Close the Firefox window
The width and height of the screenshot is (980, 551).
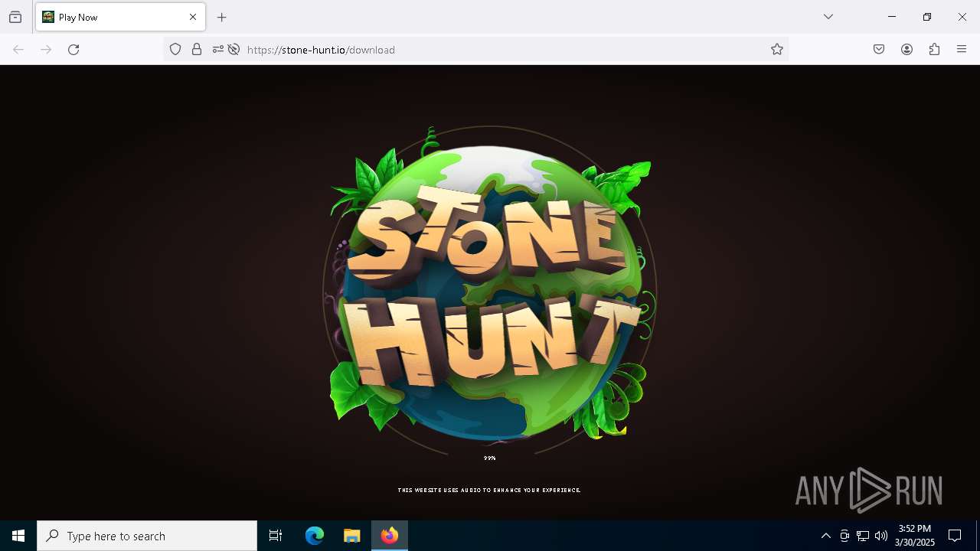coord(962,17)
